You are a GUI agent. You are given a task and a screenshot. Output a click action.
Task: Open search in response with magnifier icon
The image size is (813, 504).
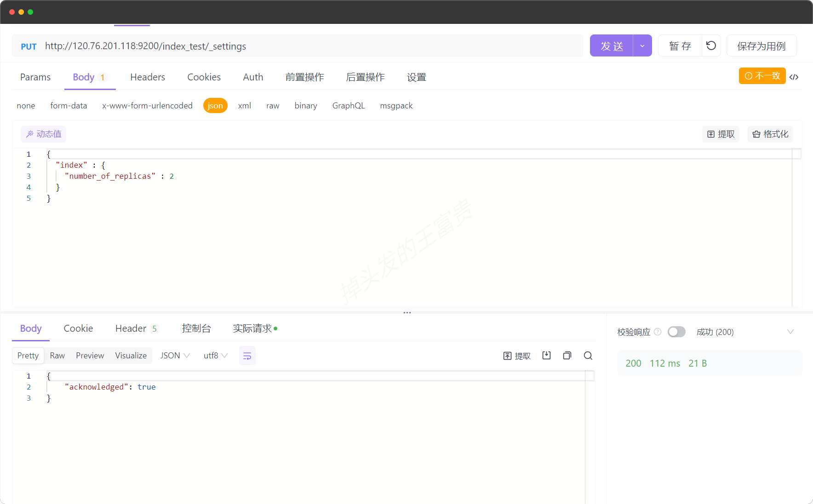pos(588,355)
